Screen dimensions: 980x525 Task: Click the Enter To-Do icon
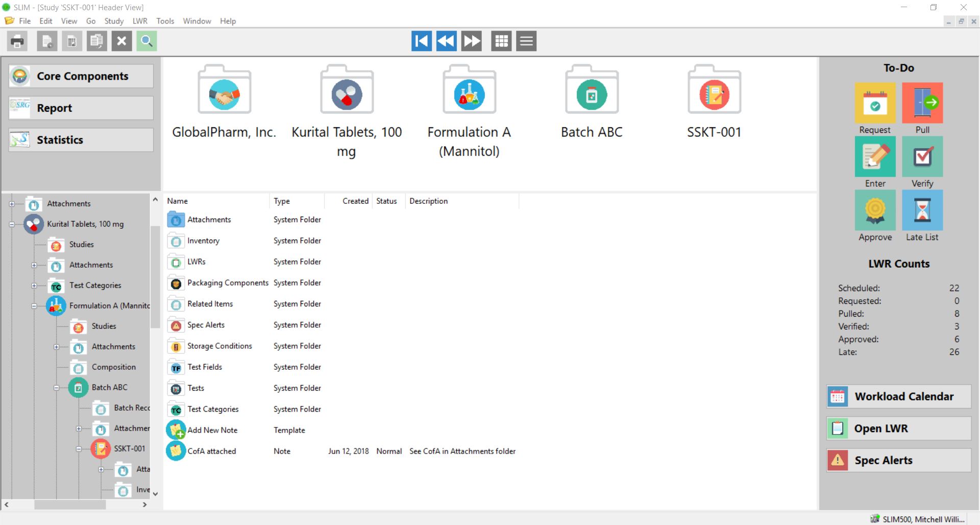(x=875, y=156)
